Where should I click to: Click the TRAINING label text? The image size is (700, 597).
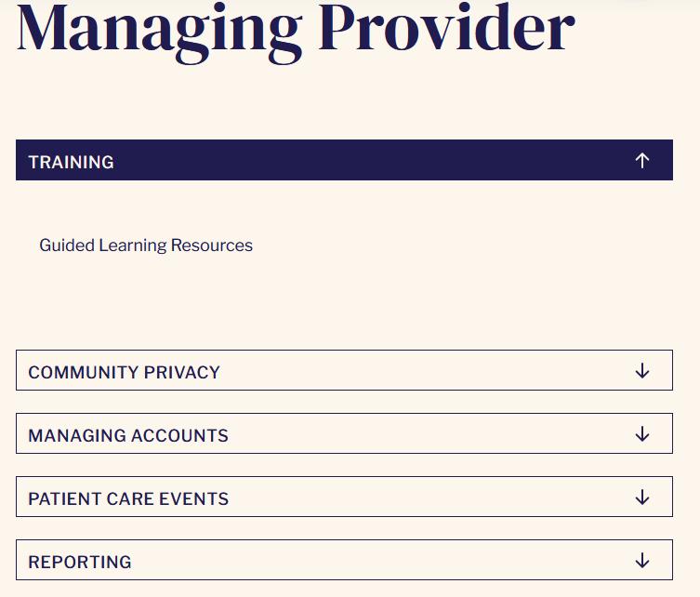[71, 162]
